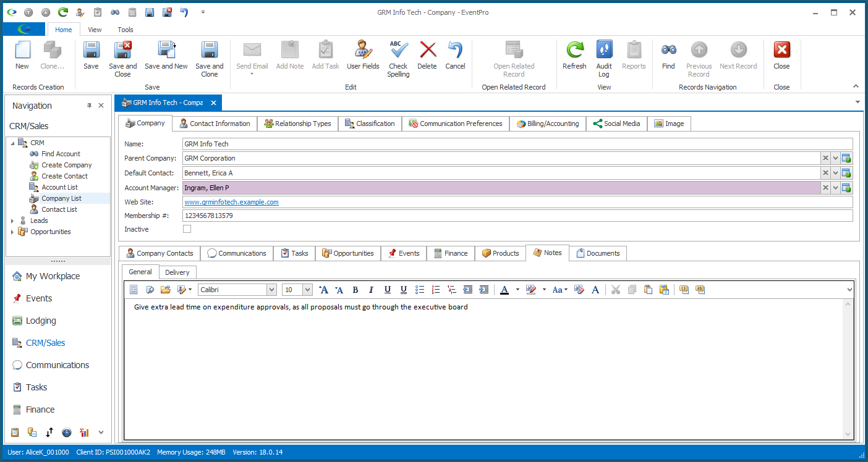Go to the Lodging navigation section

click(x=41, y=321)
